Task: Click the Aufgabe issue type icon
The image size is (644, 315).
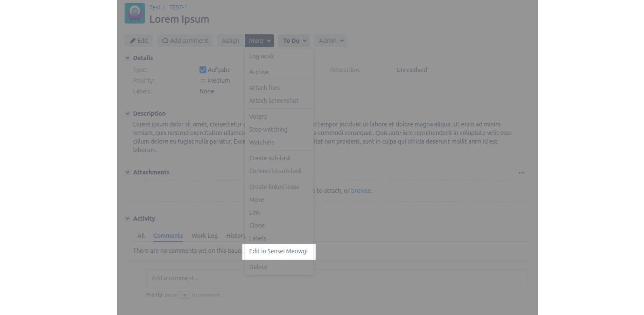Action: pos(202,70)
